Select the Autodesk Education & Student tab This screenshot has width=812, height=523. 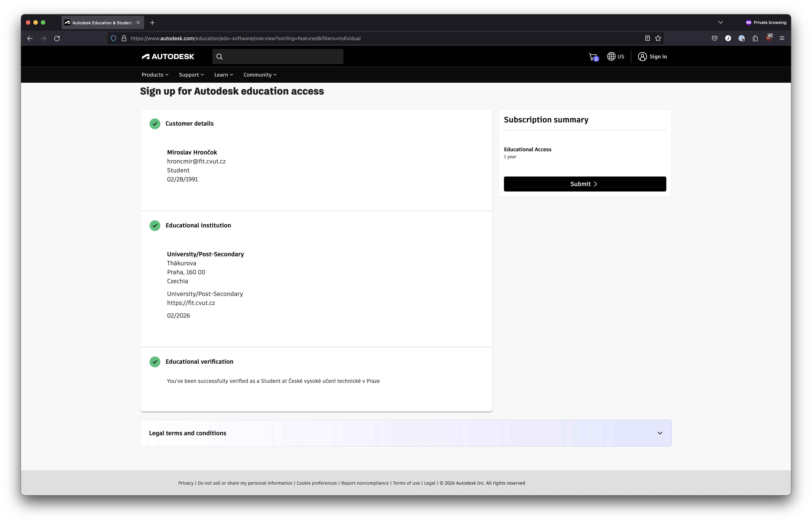[x=103, y=23]
